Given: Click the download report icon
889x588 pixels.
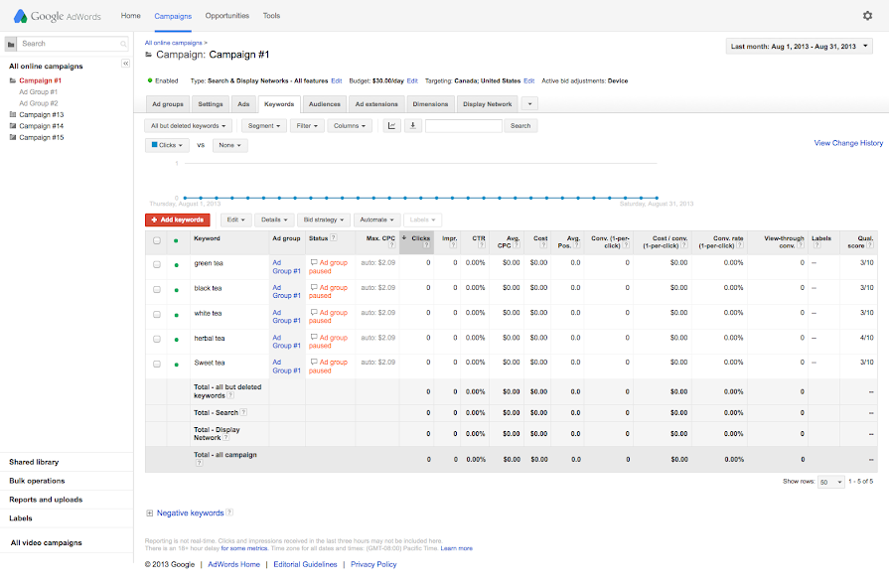Looking at the screenshot, I should coord(412,126).
